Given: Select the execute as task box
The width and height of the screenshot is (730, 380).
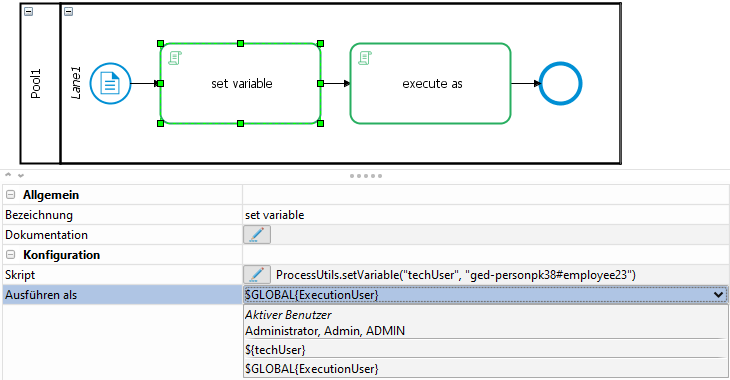Looking at the screenshot, I should [x=431, y=84].
